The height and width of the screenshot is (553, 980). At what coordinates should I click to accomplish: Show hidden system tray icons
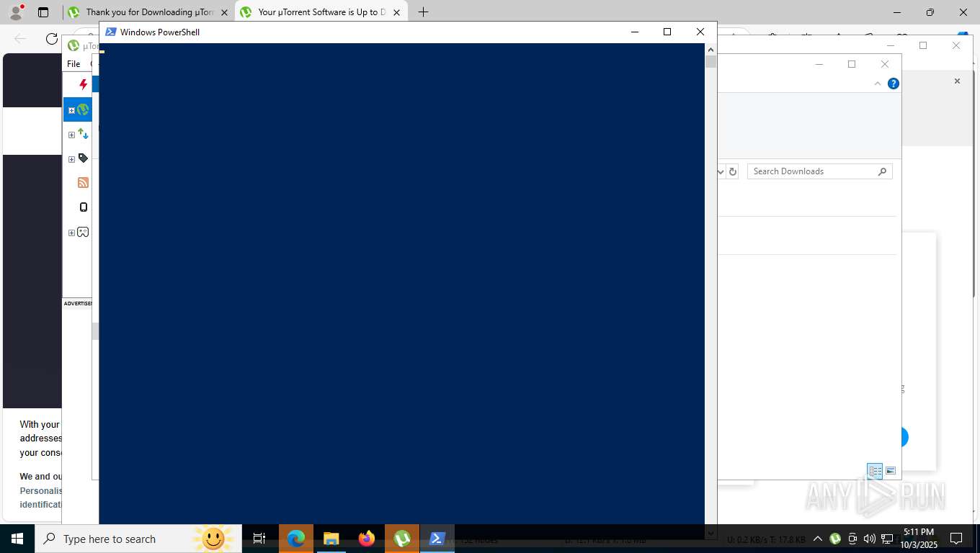pyautogui.click(x=817, y=539)
